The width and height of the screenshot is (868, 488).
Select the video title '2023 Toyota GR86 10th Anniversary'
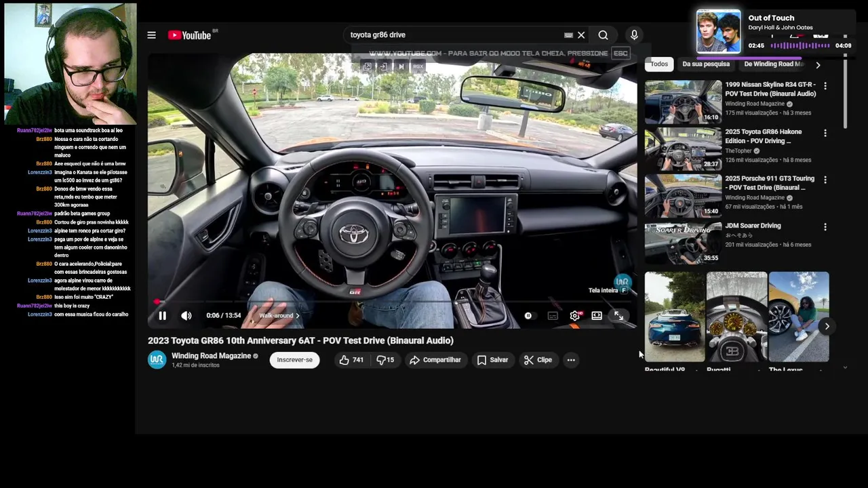(300, 341)
